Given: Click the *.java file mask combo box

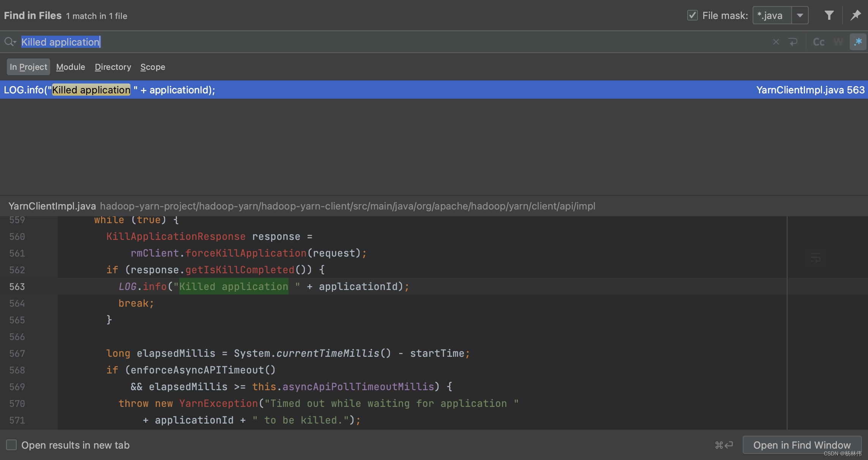Looking at the screenshot, I should [x=772, y=15].
